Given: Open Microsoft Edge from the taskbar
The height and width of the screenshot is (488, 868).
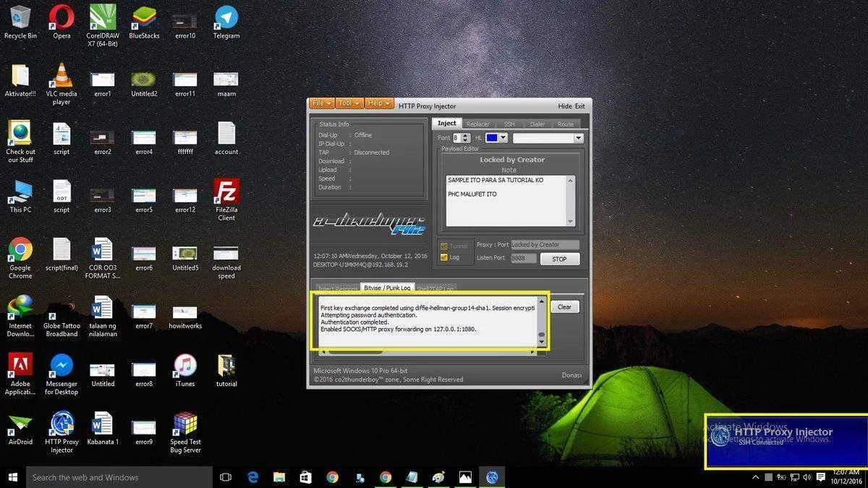Looking at the screenshot, I should tap(253, 477).
